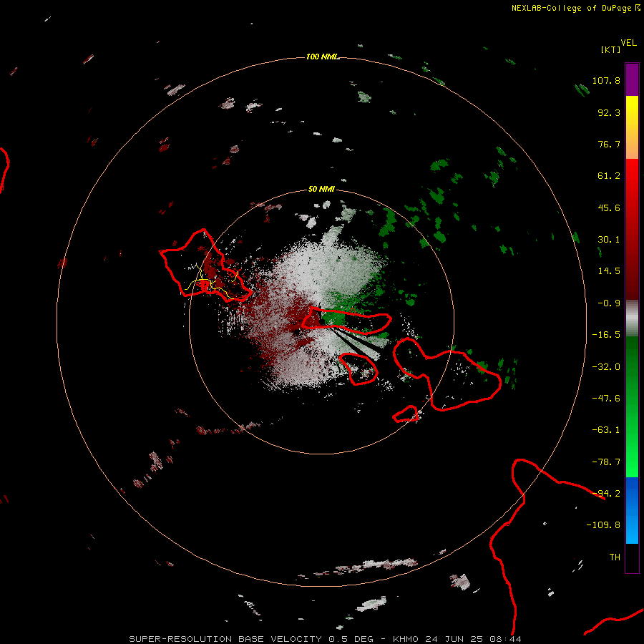Click the yellow segment of the color bar
The height and width of the screenshot is (644, 644).
pyautogui.click(x=632, y=127)
